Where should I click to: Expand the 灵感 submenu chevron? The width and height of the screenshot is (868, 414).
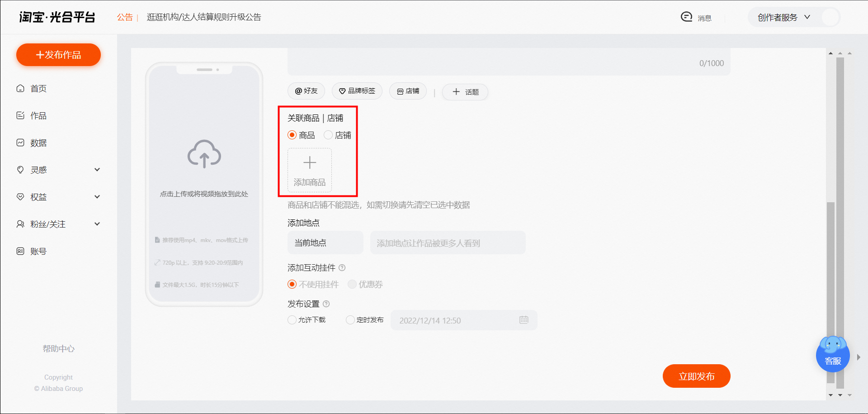click(x=97, y=170)
